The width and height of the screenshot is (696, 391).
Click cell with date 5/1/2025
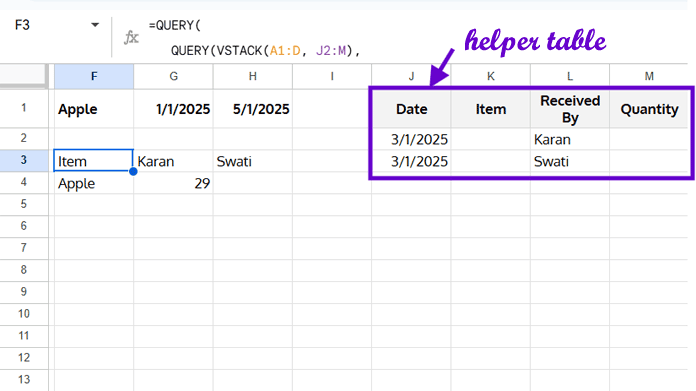(253, 109)
